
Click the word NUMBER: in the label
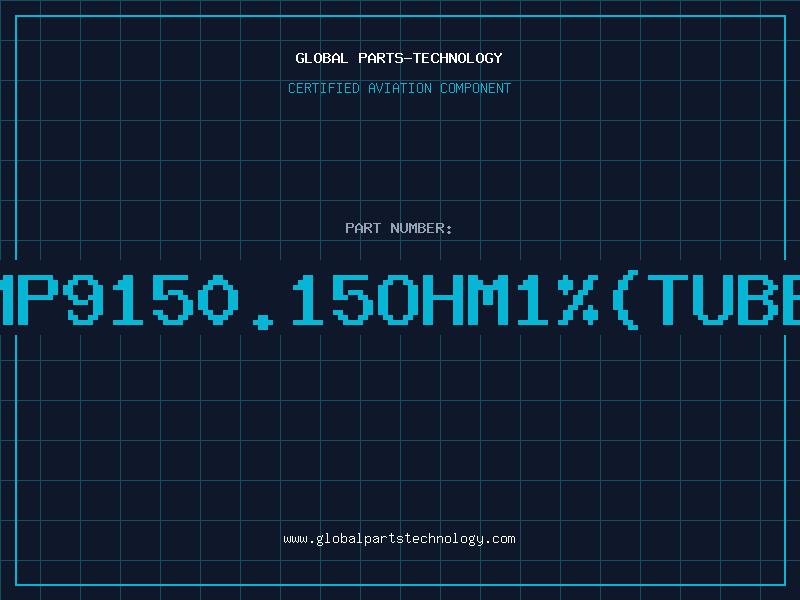click(421, 228)
